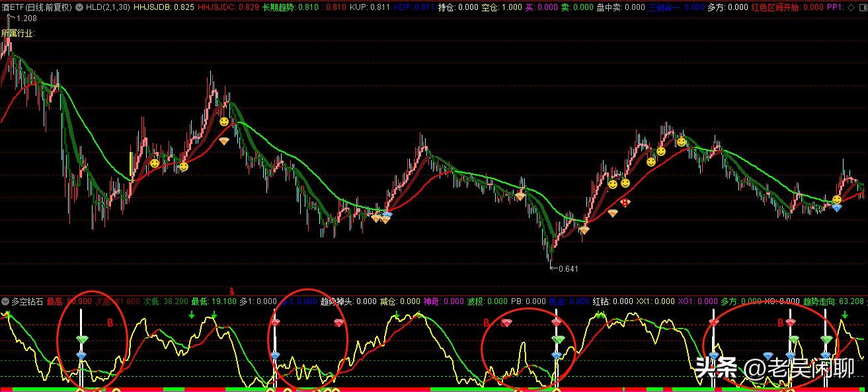
Task: Click the diamond icon at top-right corner
Action: (x=850, y=7)
